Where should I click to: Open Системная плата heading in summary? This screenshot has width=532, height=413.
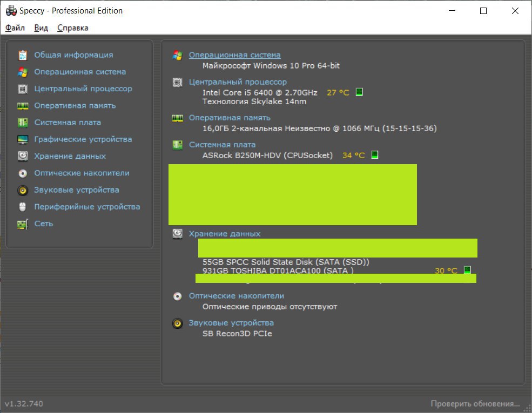[222, 145]
